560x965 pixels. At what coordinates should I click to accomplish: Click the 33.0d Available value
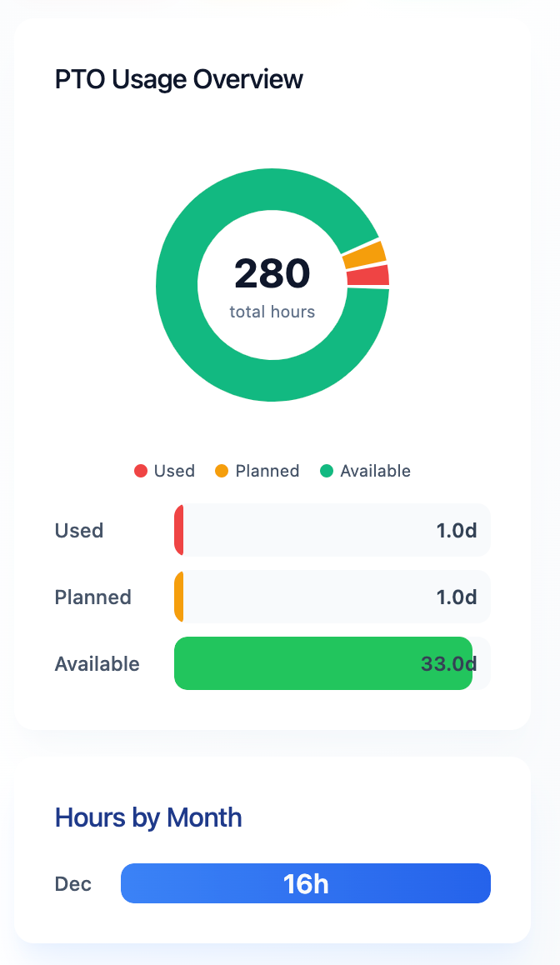(x=448, y=664)
